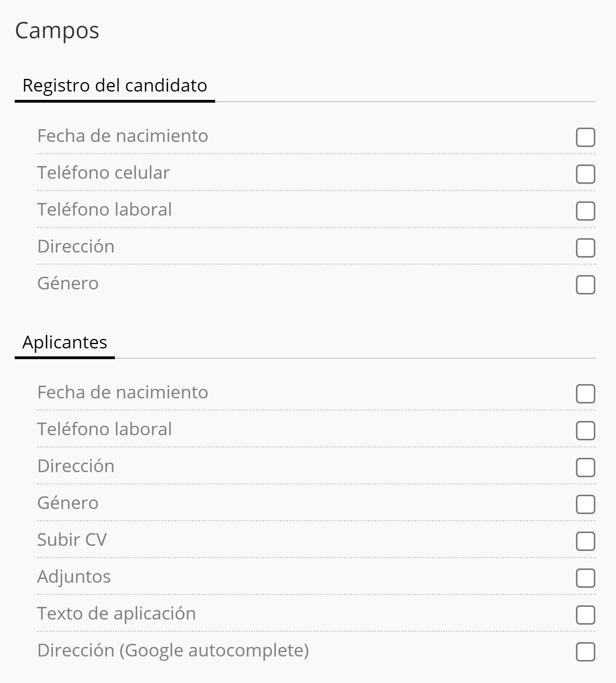Select the Aplicantes section header
The width and height of the screenshot is (616, 683).
pos(65,342)
